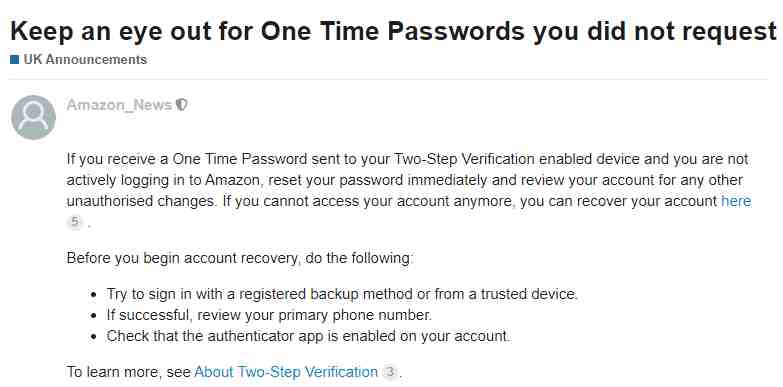This screenshot has width=783, height=387.
Task: Click the blue square category badge icon
Action: [x=14, y=60]
